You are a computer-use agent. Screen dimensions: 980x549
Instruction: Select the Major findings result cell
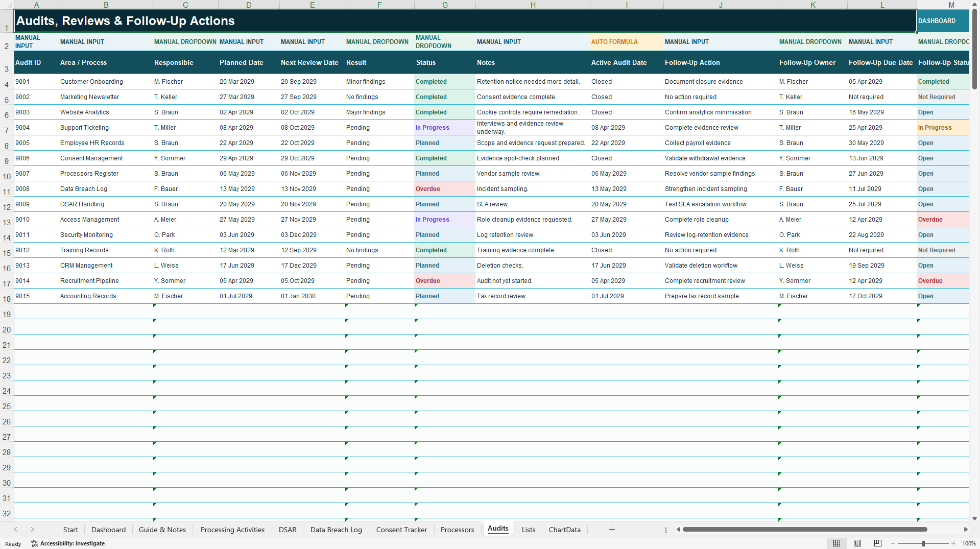(379, 112)
